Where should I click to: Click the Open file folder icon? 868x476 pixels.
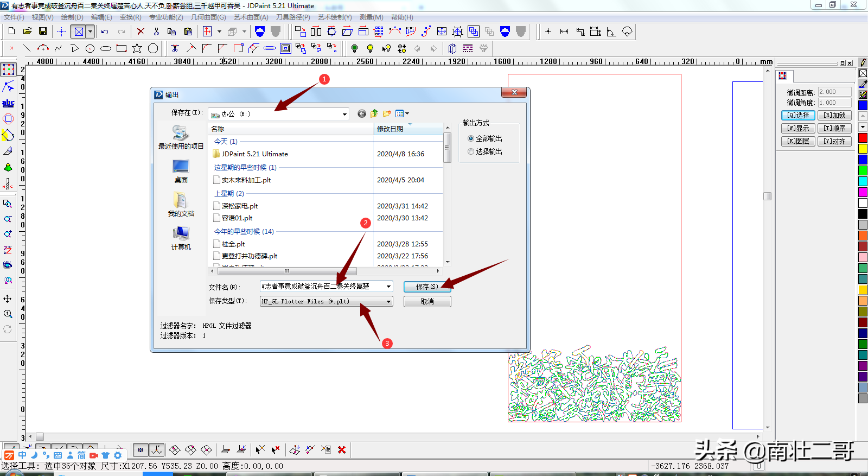27,31
